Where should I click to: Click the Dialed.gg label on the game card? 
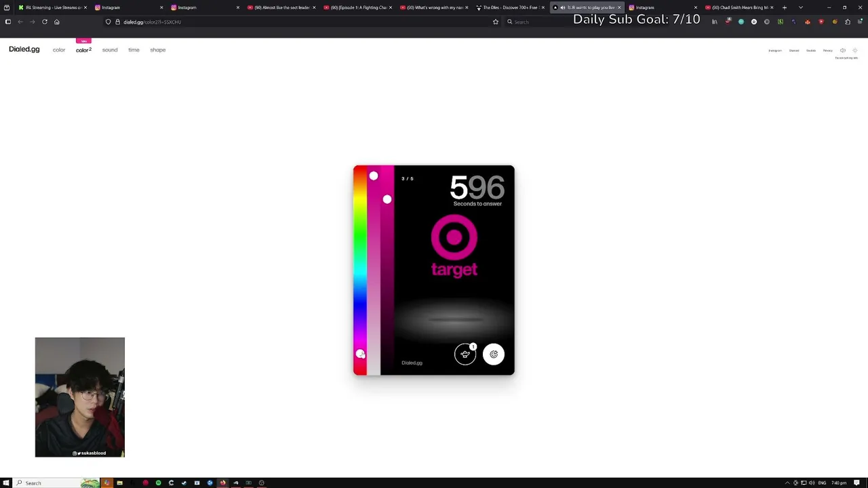click(x=412, y=363)
